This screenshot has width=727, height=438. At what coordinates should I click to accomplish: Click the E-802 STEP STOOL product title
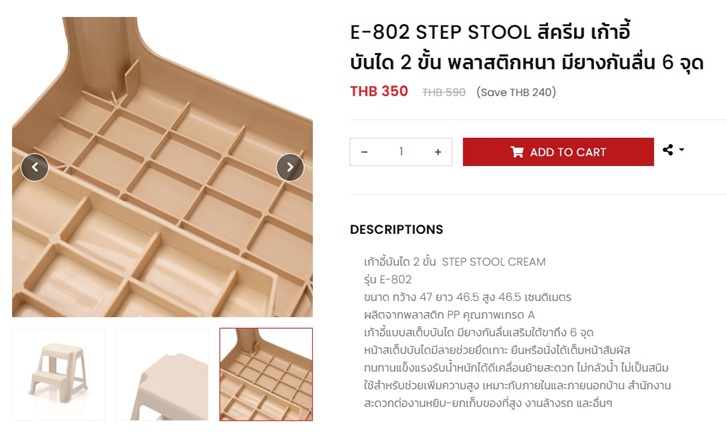(x=527, y=47)
